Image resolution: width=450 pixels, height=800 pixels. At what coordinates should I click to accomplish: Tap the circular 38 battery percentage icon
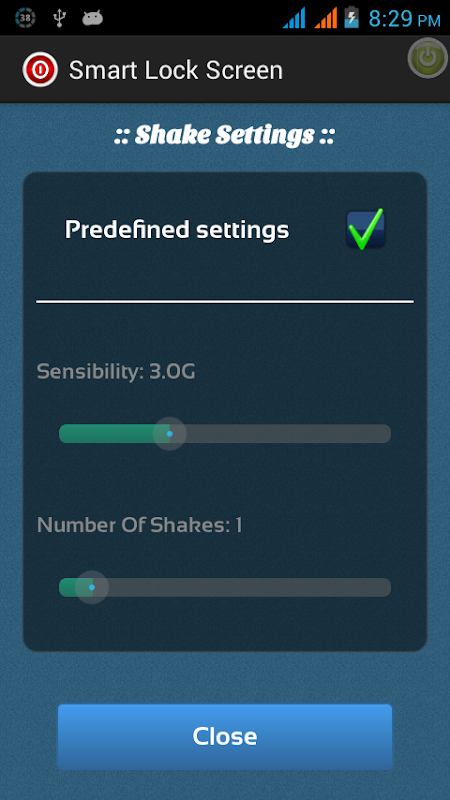pyautogui.click(x=25, y=18)
